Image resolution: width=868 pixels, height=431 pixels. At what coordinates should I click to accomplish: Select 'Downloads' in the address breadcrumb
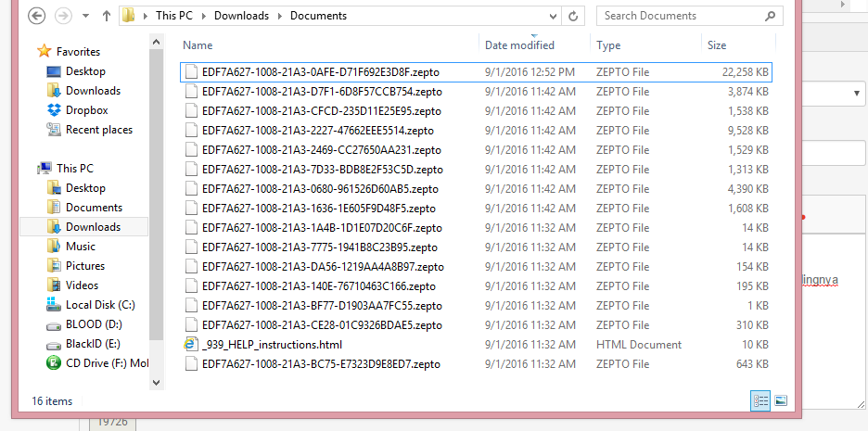241,16
